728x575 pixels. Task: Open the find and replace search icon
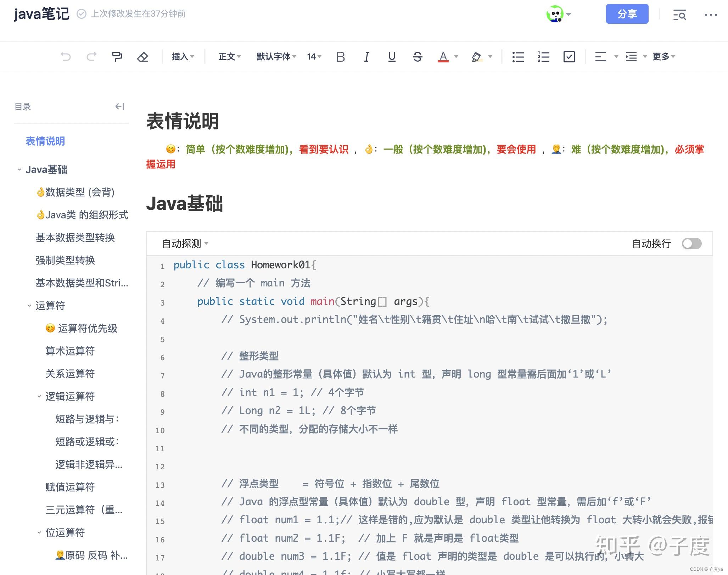click(679, 15)
